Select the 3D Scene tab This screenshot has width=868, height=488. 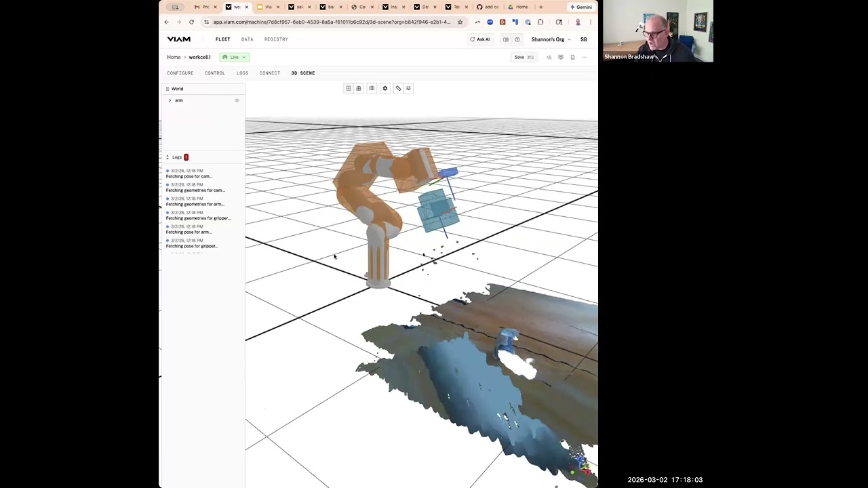coord(303,73)
